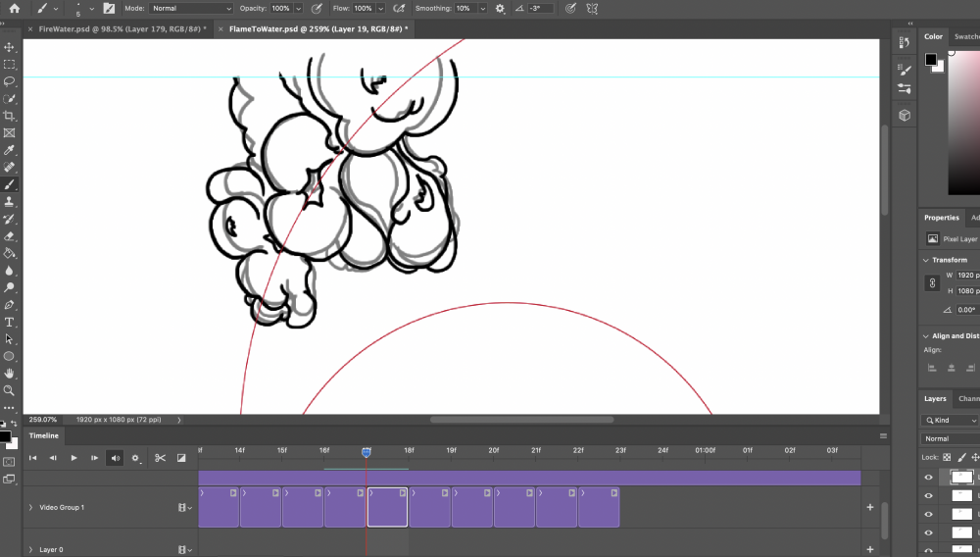Select the Spot Healing Brush tool
980x557 pixels.
(x=10, y=167)
